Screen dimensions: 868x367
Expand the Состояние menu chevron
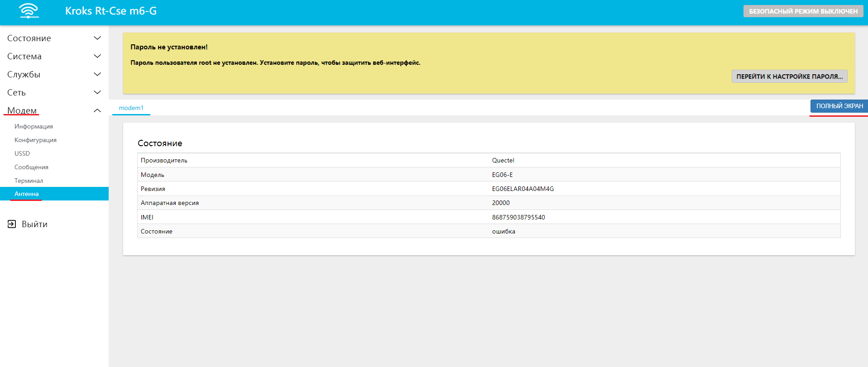click(97, 38)
